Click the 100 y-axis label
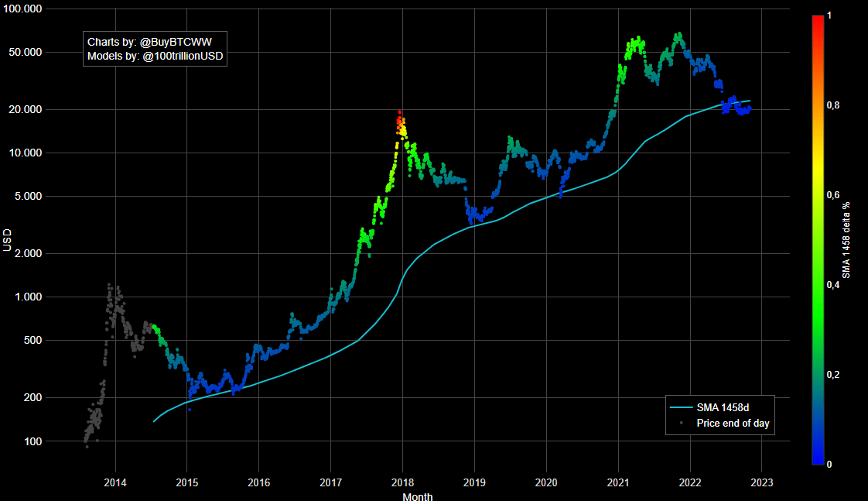 point(33,441)
